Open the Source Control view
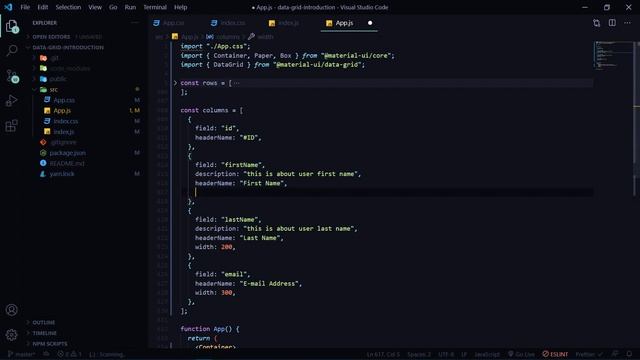The width and height of the screenshot is (640, 360). pos(12,76)
